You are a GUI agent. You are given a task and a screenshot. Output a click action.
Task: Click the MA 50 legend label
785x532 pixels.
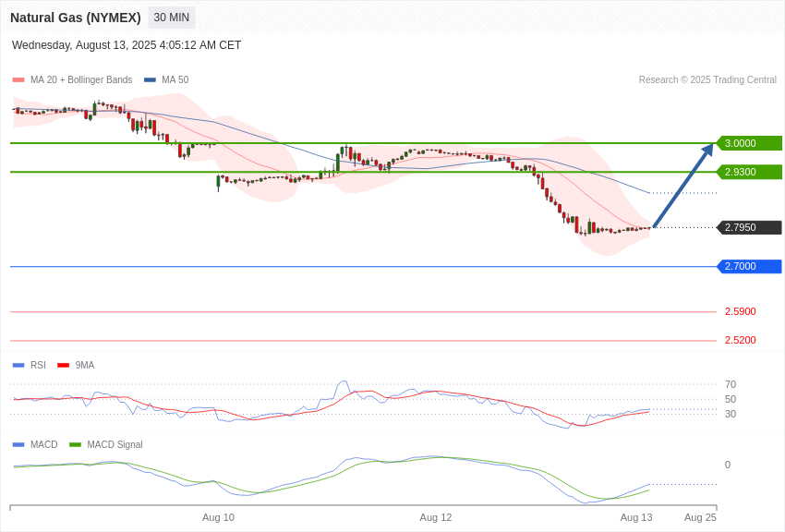point(175,79)
